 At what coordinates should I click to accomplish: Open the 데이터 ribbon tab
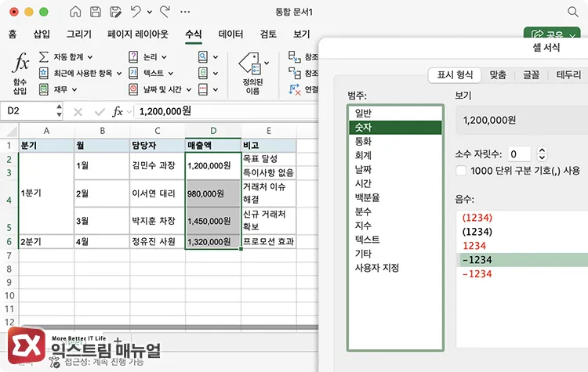pos(230,34)
